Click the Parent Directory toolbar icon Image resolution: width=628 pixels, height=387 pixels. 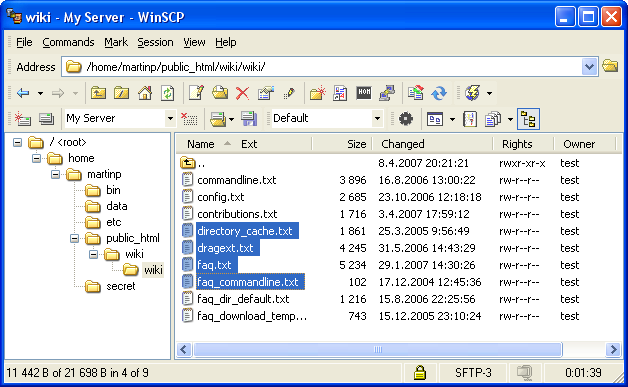(98, 93)
